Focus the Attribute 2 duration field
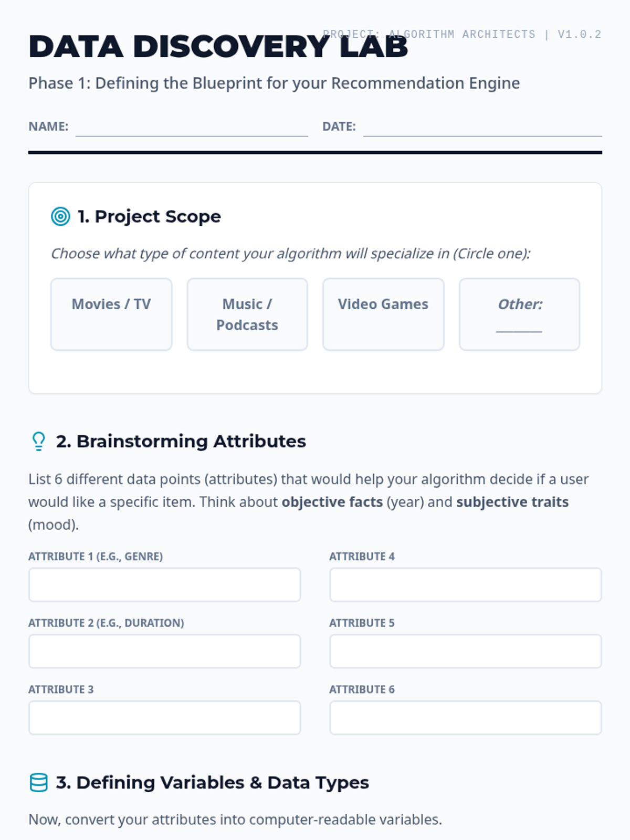 click(x=164, y=651)
